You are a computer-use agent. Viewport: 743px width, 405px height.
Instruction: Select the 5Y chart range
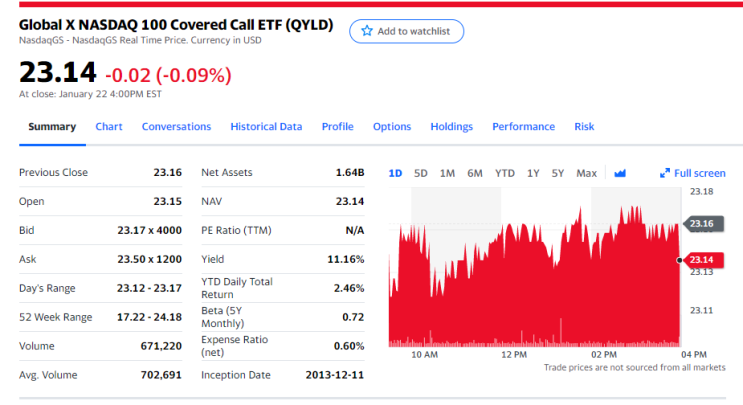tap(558, 173)
